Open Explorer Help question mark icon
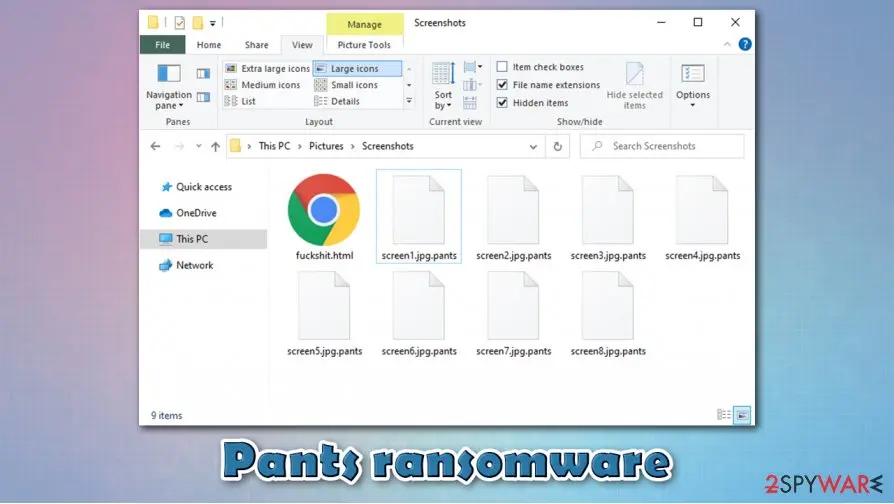The width and height of the screenshot is (894, 504). click(745, 44)
